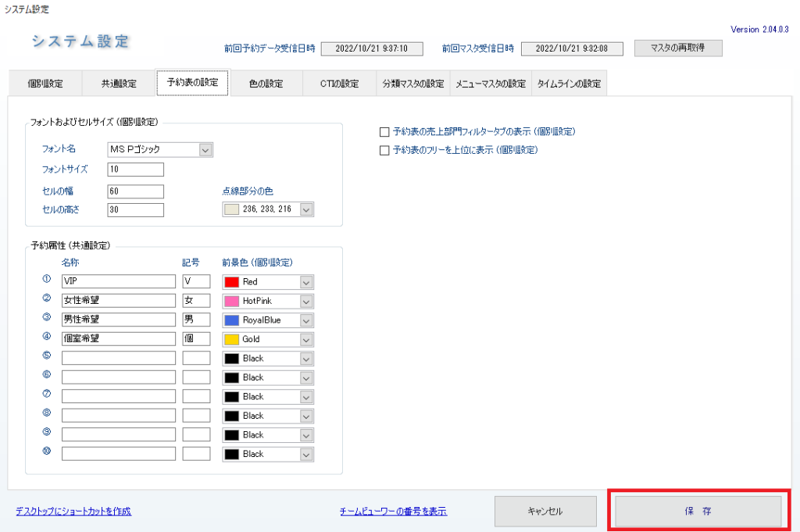Image resolution: width=800 pixels, height=532 pixels.
Task: Expand the 点線部分の色 color dropdown
Action: coord(306,209)
